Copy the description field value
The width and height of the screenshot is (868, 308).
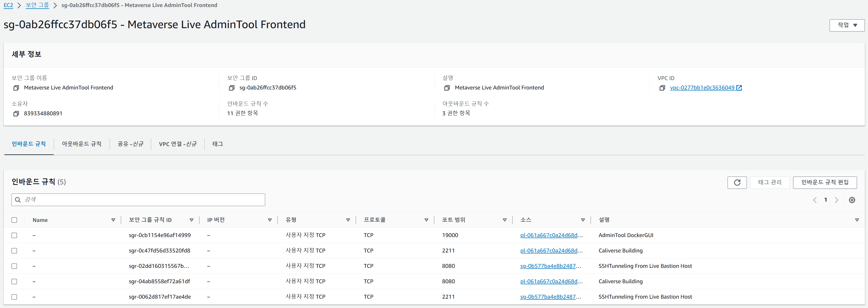[447, 88]
